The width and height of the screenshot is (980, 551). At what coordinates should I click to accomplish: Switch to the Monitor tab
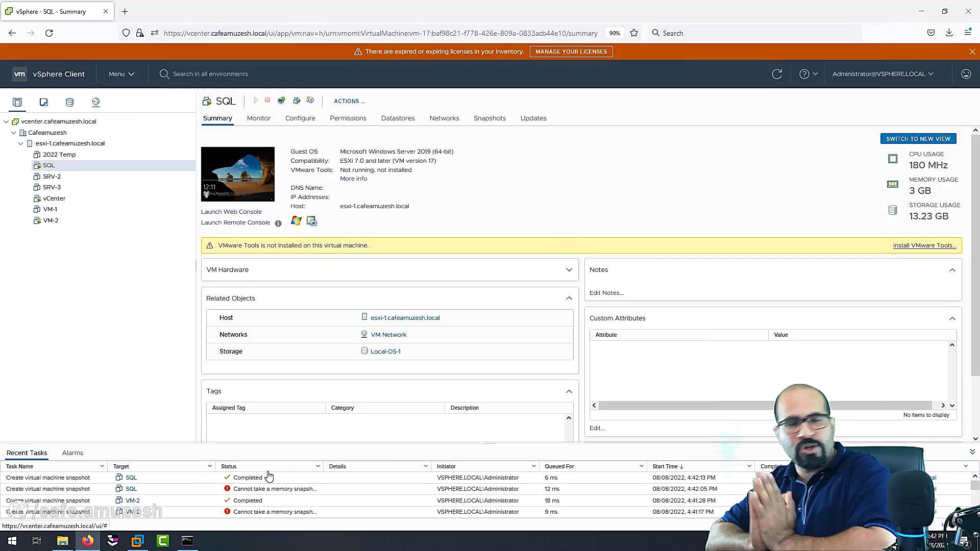pyautogui.click(x=259, y=118)
